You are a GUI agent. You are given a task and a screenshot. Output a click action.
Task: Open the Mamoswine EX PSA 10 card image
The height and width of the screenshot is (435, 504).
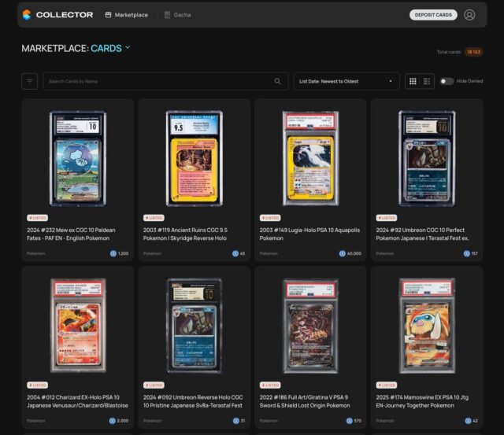[x=427, y=326]
